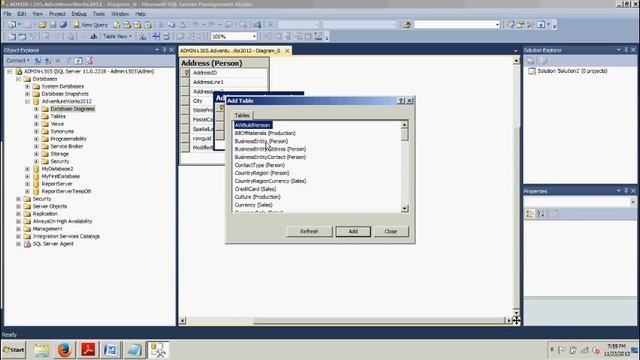
Task: Open the Table View dropdown
Action: pos(117,37)
